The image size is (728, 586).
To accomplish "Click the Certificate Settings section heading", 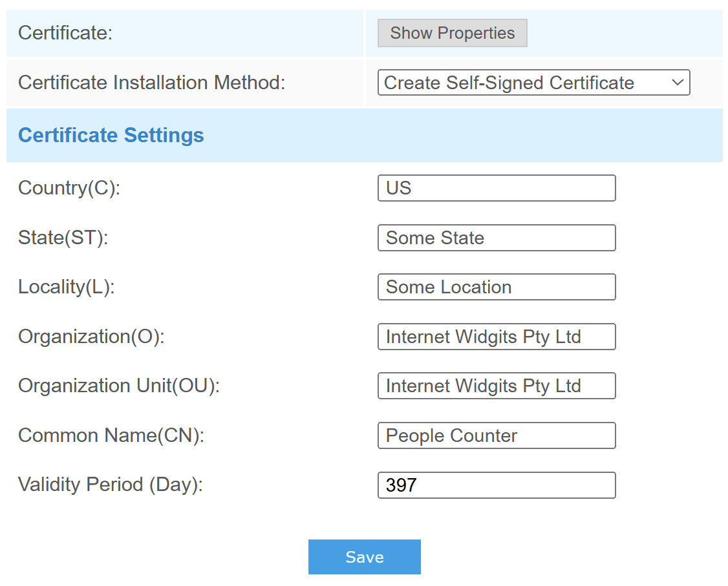I will click(111, 135).
